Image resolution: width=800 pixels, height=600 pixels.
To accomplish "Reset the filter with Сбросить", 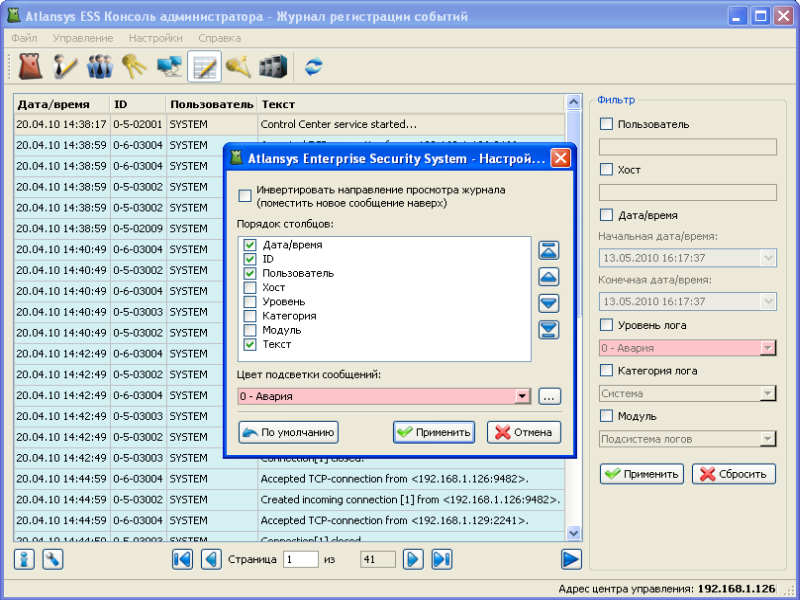I will click(x=734, y=474).
